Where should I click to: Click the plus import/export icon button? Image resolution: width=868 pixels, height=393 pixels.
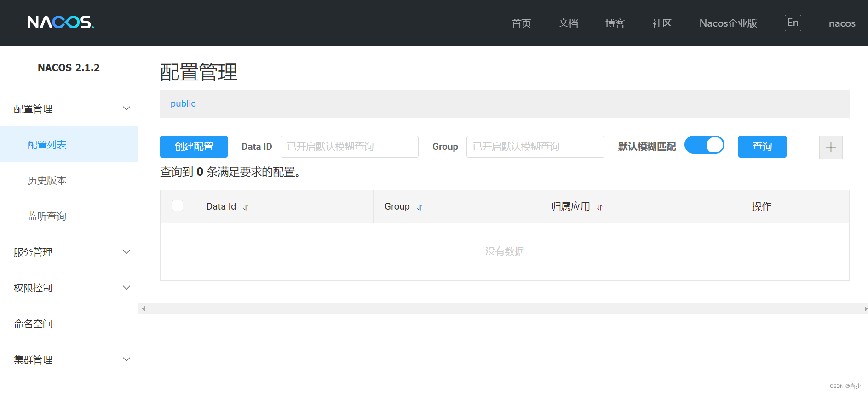tap(831, 147)
